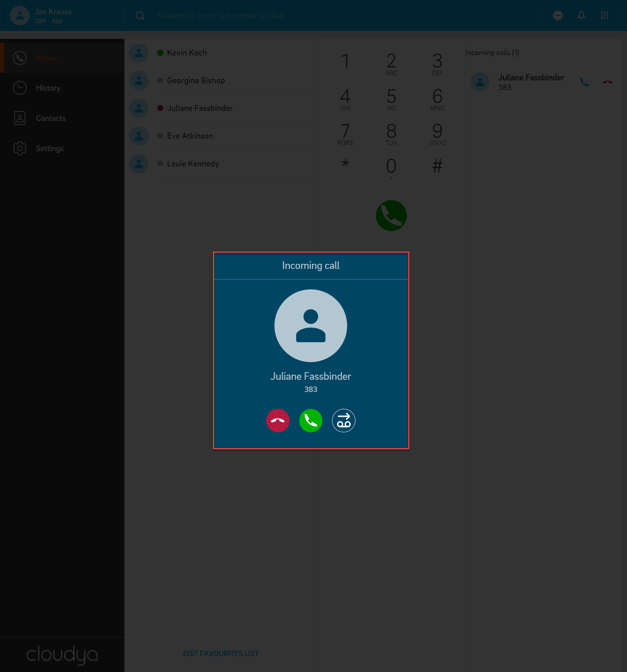Open notifications bell icon
This screenshot has height=672, width=627.
581,15
